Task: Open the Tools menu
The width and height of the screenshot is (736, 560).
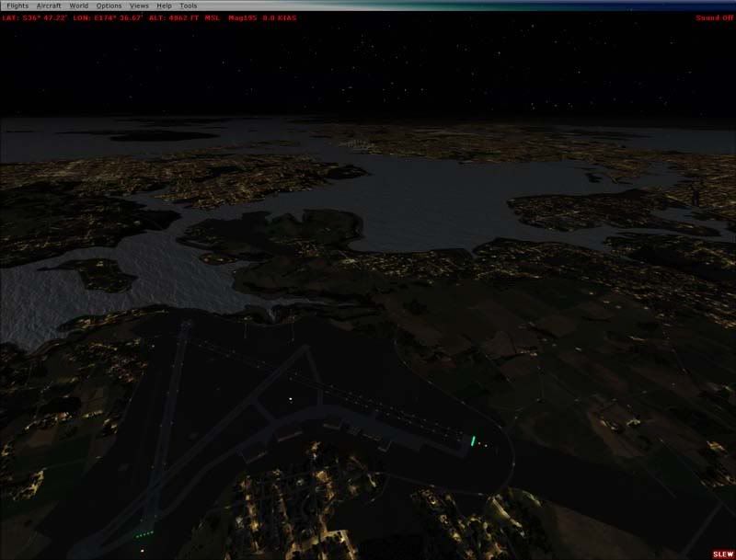Action: click(x=188, y=6)
